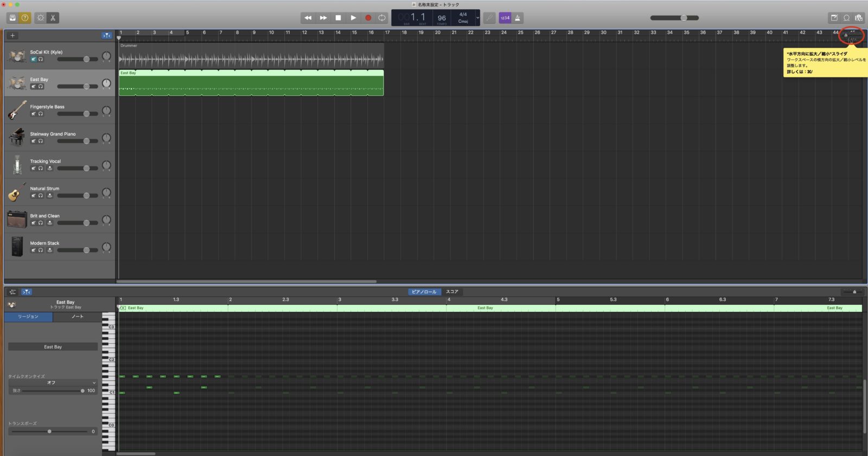The width and height of the screenshot is (868, 456).
Task: Mute the SoCal Kit (Kyle) track
Action: (33, 59)
